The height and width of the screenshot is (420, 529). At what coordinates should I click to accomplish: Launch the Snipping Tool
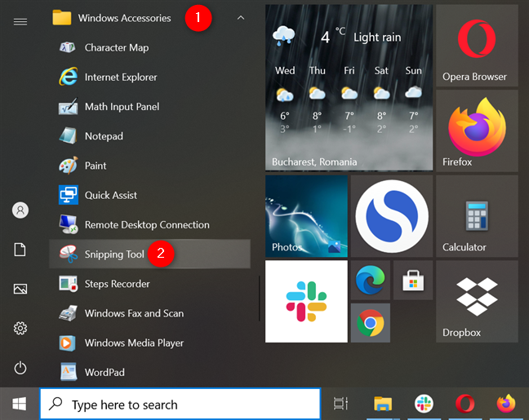[149, 254]
